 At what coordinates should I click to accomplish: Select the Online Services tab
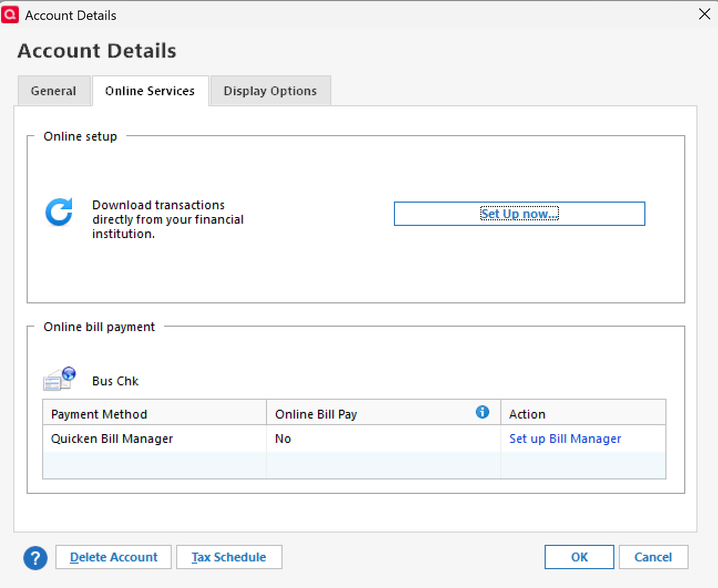pyautogui.click(x=150, y=91)
